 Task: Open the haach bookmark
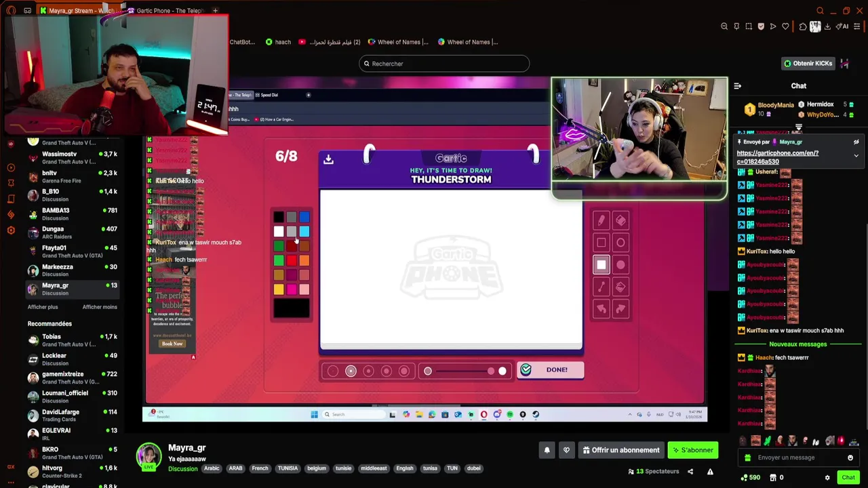278,42
